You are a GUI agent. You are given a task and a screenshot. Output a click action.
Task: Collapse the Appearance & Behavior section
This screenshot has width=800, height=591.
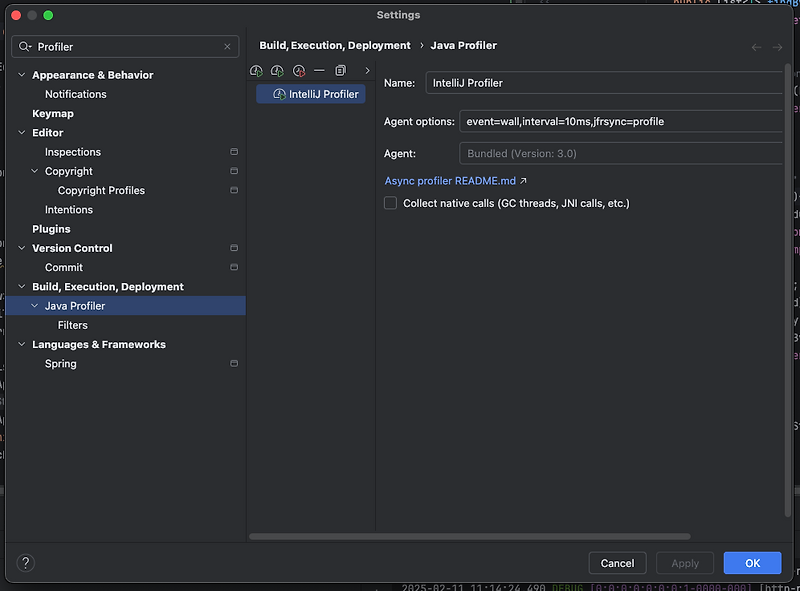22,75
